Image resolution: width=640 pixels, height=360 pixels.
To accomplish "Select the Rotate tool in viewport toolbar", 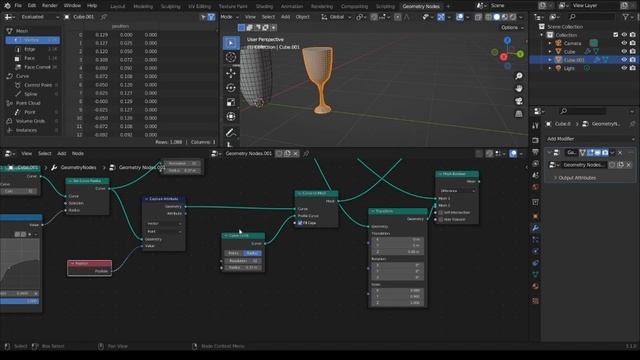I will pos(231,88).
